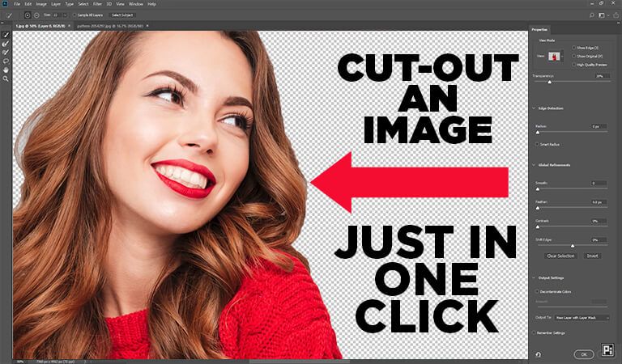Click the Select Subject button
This screenshot has width=622, height=364.
pyautogui.click(x=121, y=15)
